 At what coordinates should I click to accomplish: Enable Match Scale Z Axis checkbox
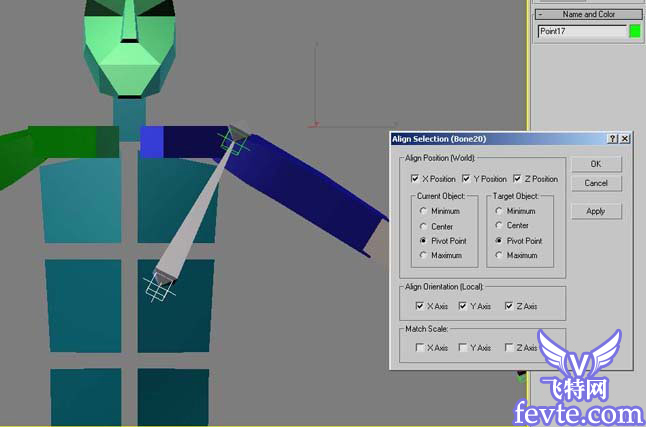509,347
